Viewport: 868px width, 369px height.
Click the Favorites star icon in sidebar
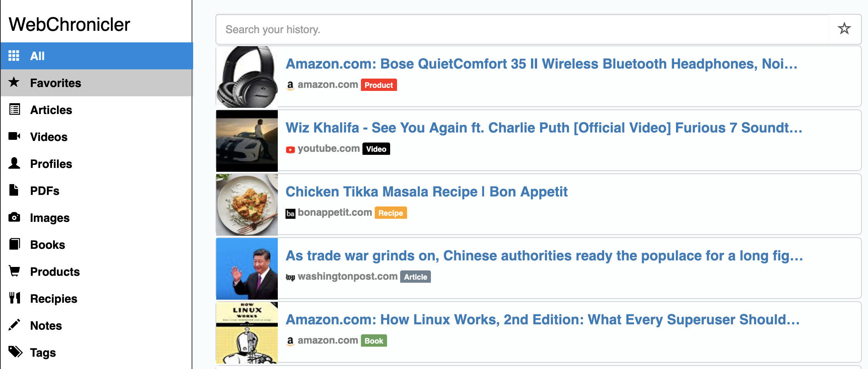click(x=14, y=82)
